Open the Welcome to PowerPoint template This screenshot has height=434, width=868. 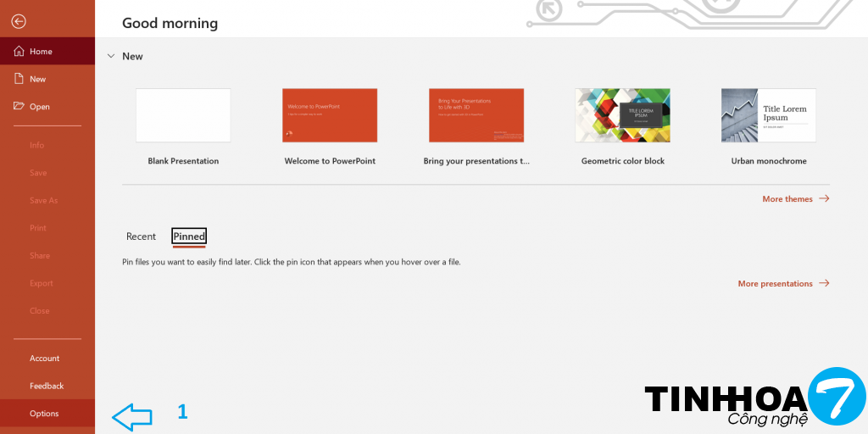click(330, 115)
